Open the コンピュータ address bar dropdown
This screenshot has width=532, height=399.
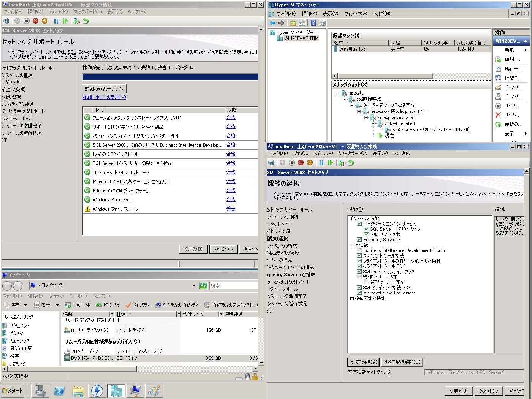click(193, 286)
